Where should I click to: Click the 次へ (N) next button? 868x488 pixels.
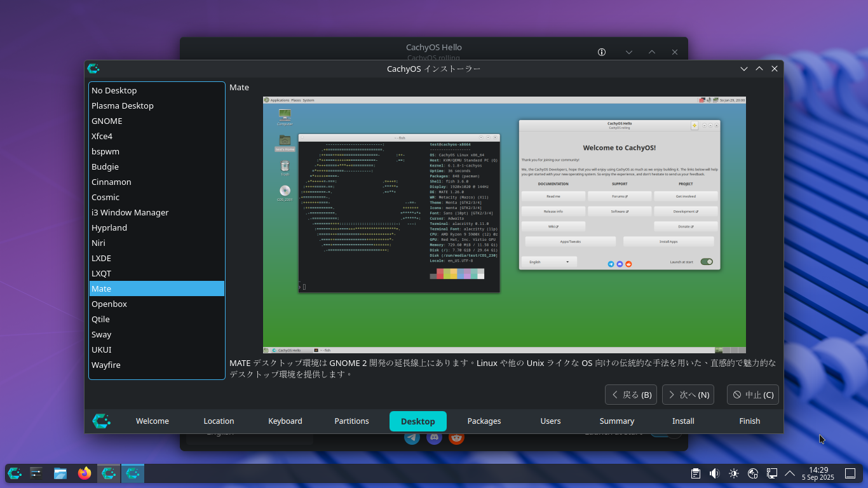tap(688, 395)
